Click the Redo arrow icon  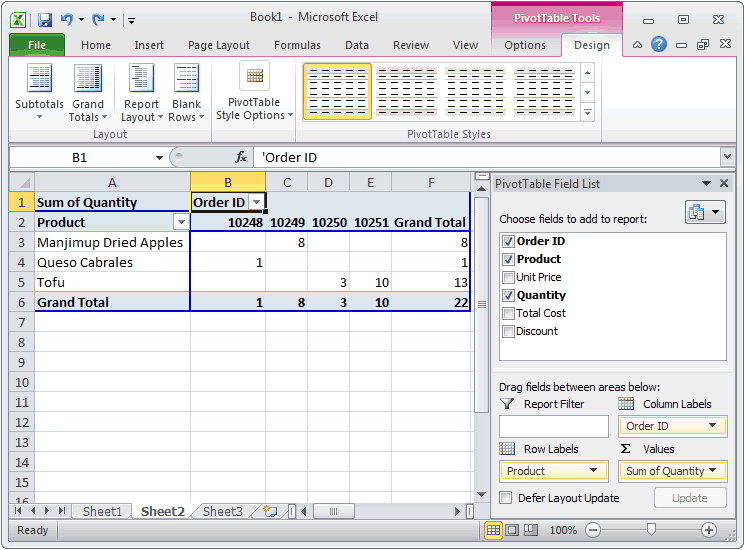98,19
